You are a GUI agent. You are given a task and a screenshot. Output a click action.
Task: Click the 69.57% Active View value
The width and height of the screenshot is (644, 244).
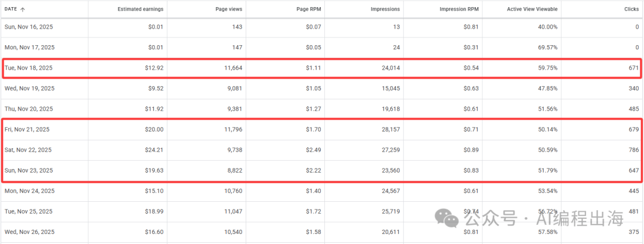click(548, 48)
